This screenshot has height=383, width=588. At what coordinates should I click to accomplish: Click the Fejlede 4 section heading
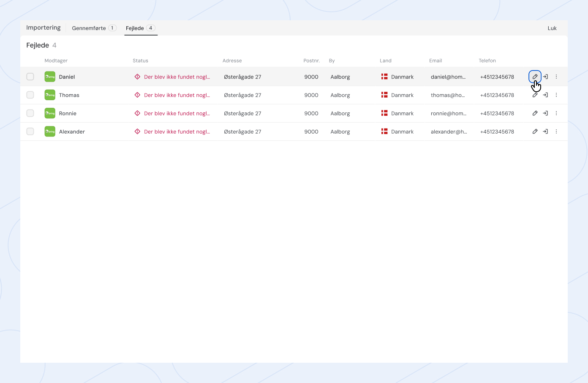[41, 45]
